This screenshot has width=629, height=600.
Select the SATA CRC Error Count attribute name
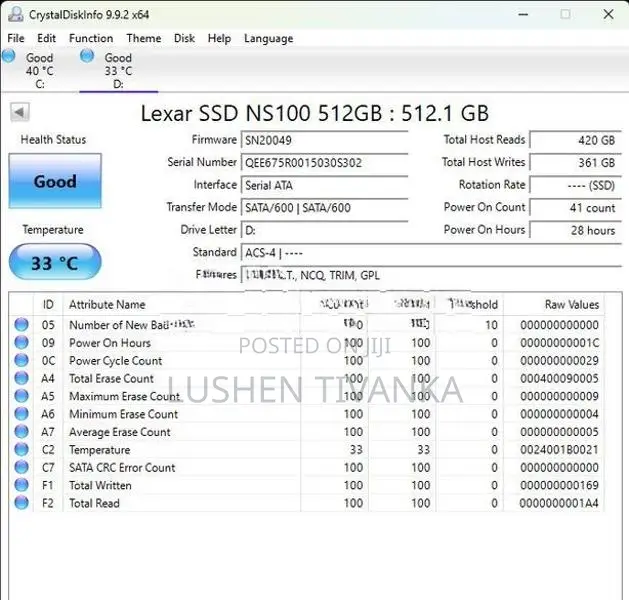[x=122, y=467]
